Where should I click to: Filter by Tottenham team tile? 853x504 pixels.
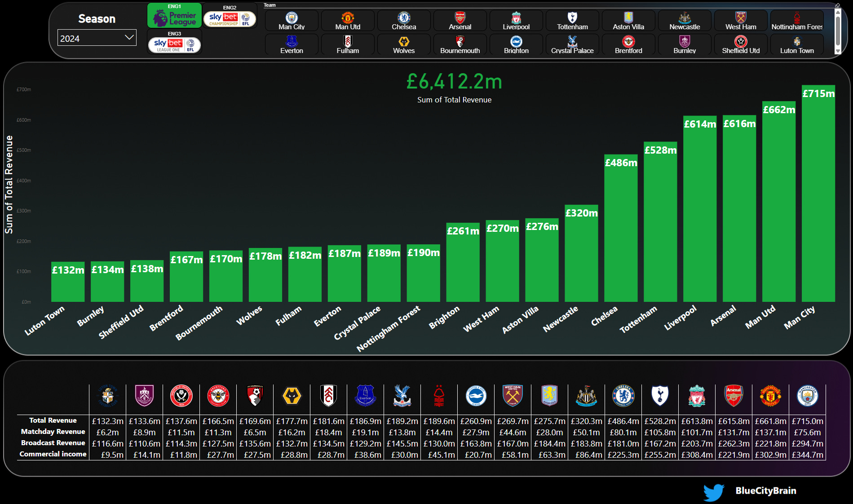(x=572, y=21)
